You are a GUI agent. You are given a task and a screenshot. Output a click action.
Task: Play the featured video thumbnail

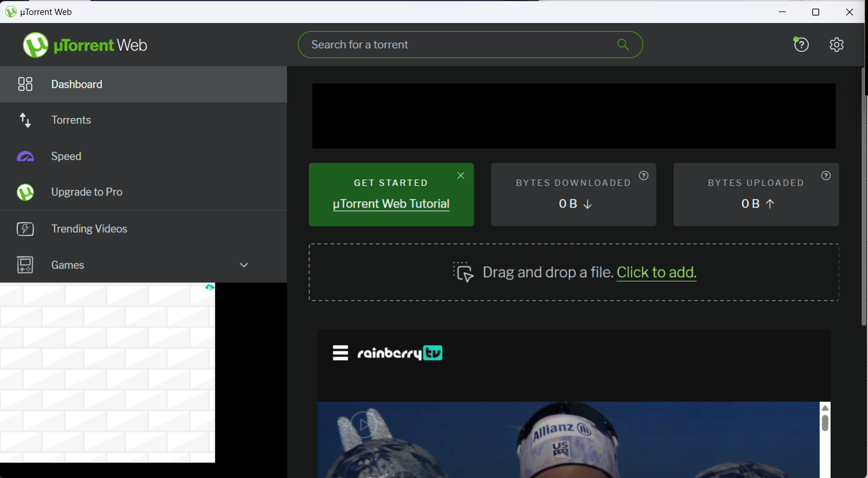364,424
